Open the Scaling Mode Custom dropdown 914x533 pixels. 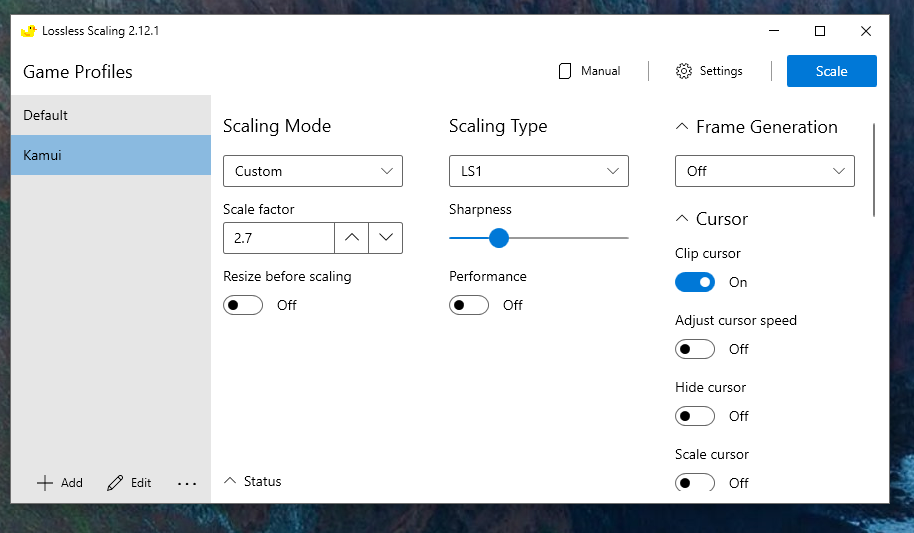click(x=313, y=171)
